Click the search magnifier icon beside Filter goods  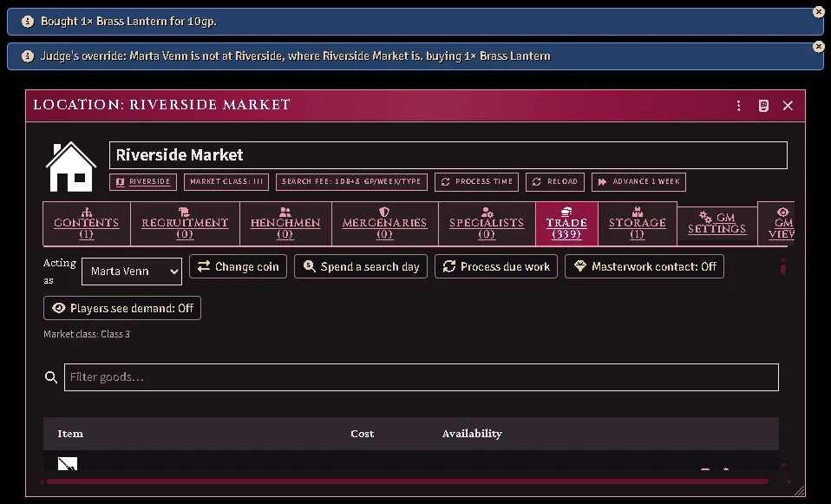(51, 377)
